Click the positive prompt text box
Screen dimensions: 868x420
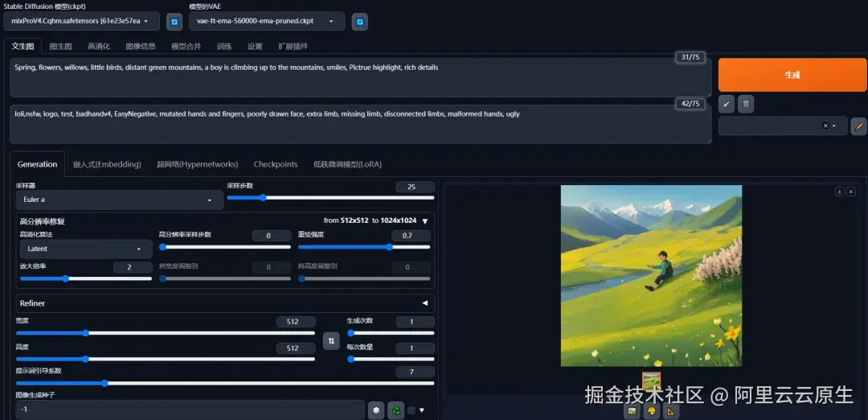[361, 77]
